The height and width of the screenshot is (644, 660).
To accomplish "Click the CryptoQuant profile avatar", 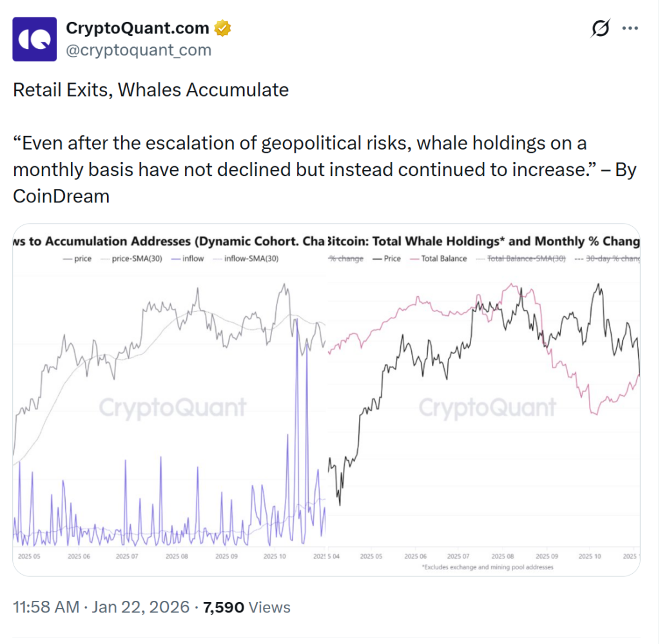I will point(37,39).
